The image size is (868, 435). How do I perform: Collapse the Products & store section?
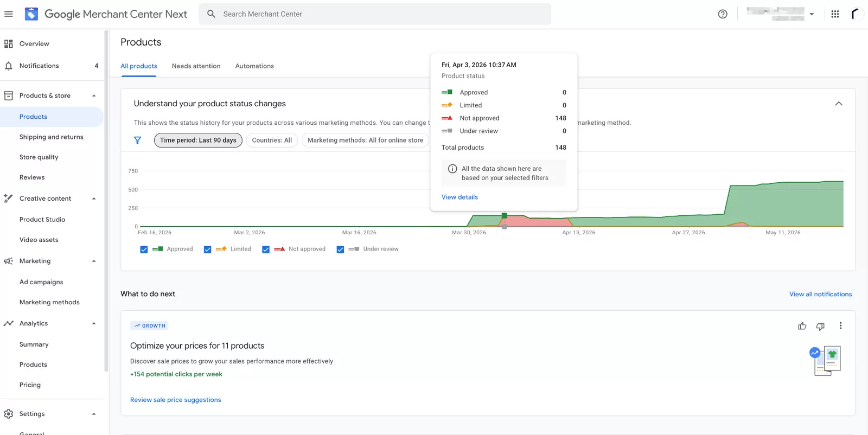click(x=94, y=96)
